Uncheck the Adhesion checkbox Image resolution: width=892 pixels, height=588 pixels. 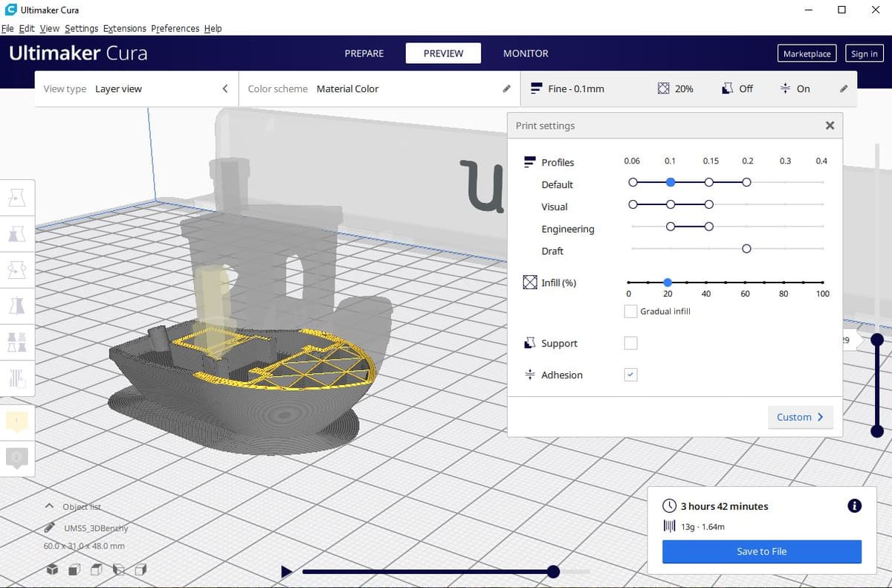630,375
